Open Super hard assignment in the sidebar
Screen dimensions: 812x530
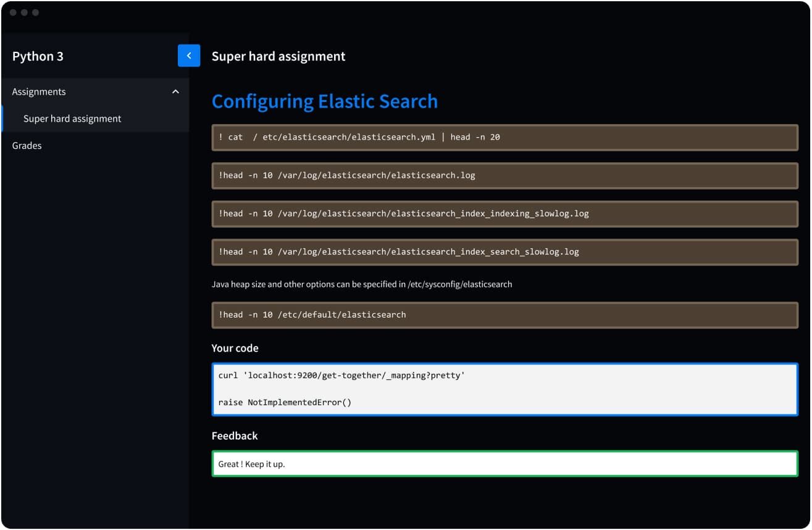[x=72, y=119]
